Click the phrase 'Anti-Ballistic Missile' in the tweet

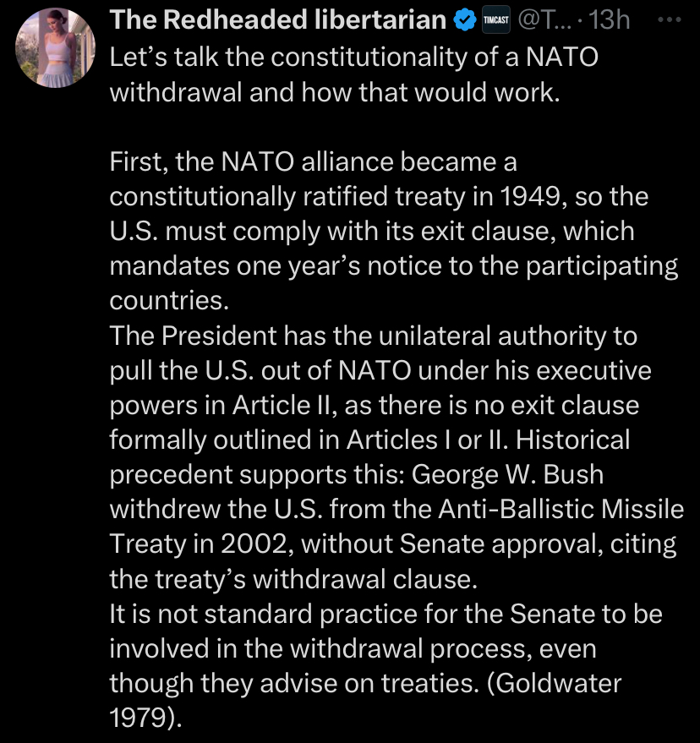(x=561, y=510)
